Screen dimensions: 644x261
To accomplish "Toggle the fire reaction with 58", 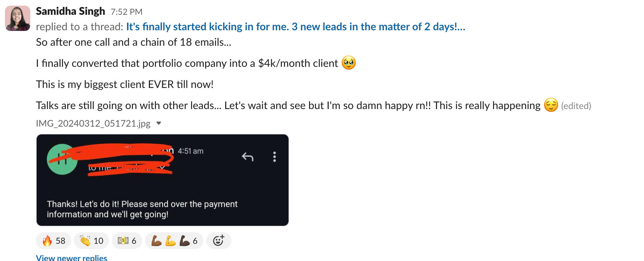I will 53,241.
